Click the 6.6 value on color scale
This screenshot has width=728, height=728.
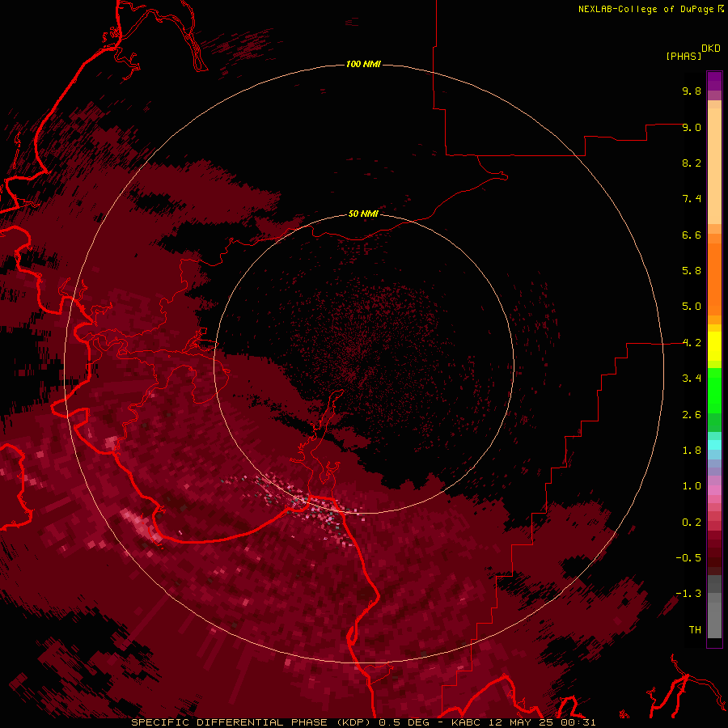692,235
